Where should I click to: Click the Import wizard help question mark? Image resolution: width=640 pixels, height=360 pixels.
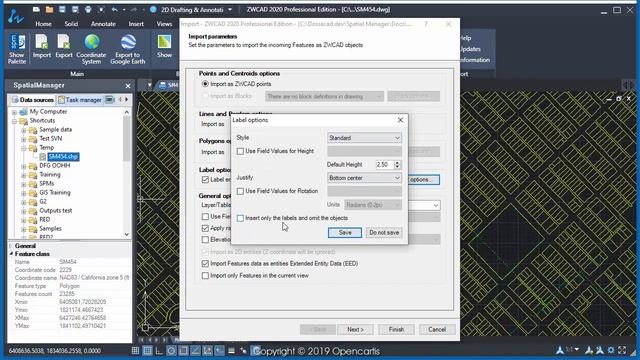point(426,24)
